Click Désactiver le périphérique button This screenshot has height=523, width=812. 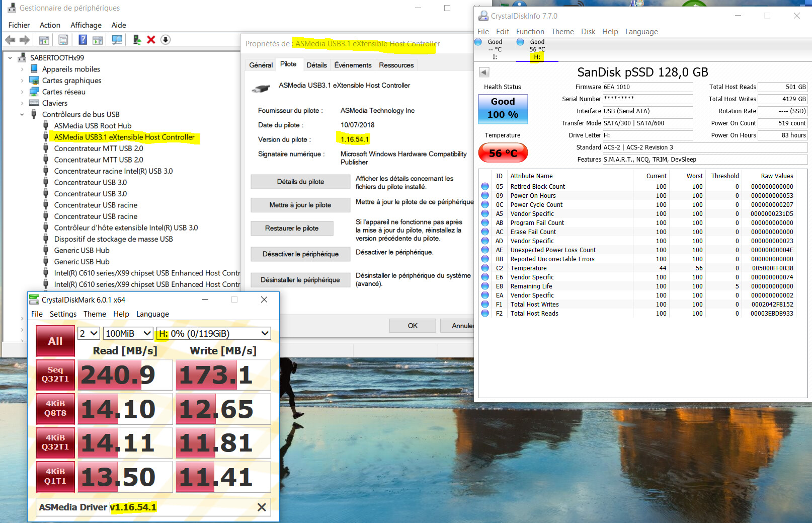point(300,254)
